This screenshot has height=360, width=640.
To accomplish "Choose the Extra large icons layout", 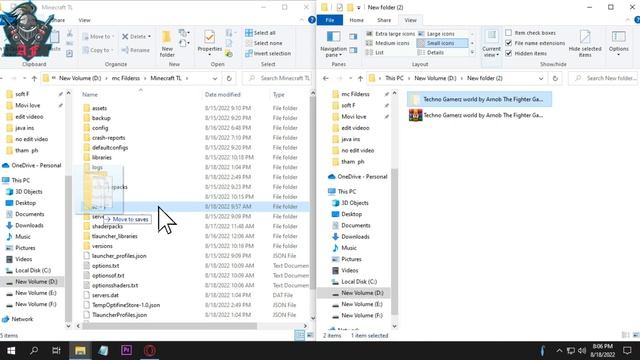I will point(391,34).
